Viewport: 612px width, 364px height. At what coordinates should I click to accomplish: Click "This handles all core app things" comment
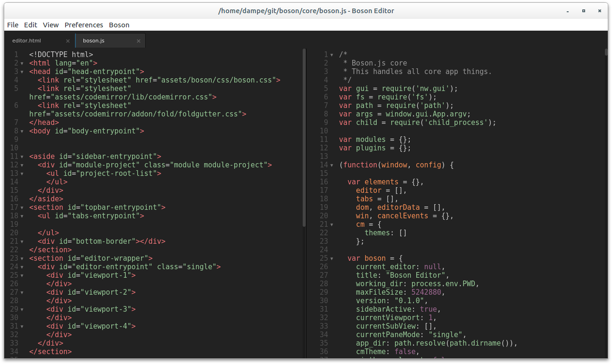point(422,72)
